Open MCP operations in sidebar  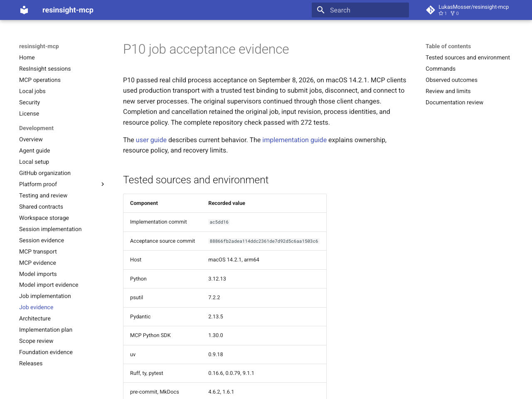click(x=40, y=80)
